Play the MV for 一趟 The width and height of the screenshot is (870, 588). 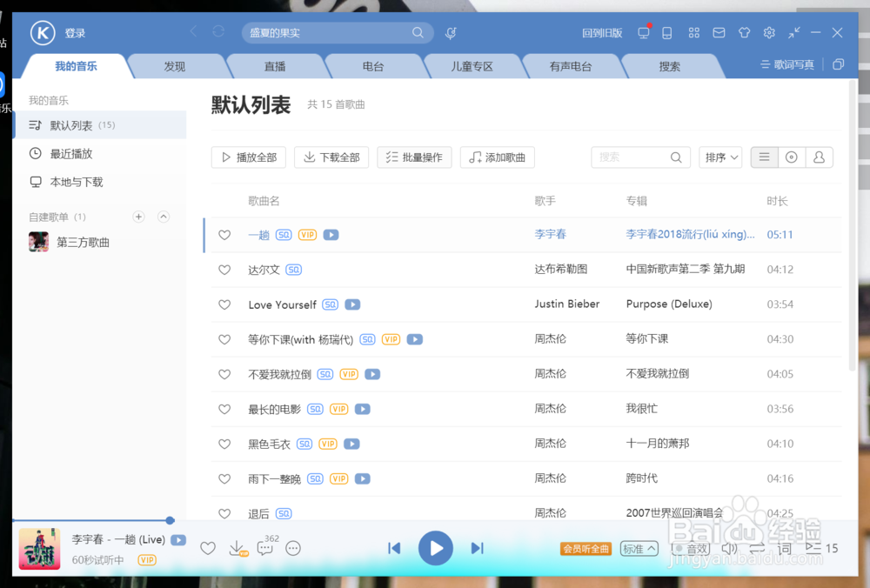[x=331, y=235]
